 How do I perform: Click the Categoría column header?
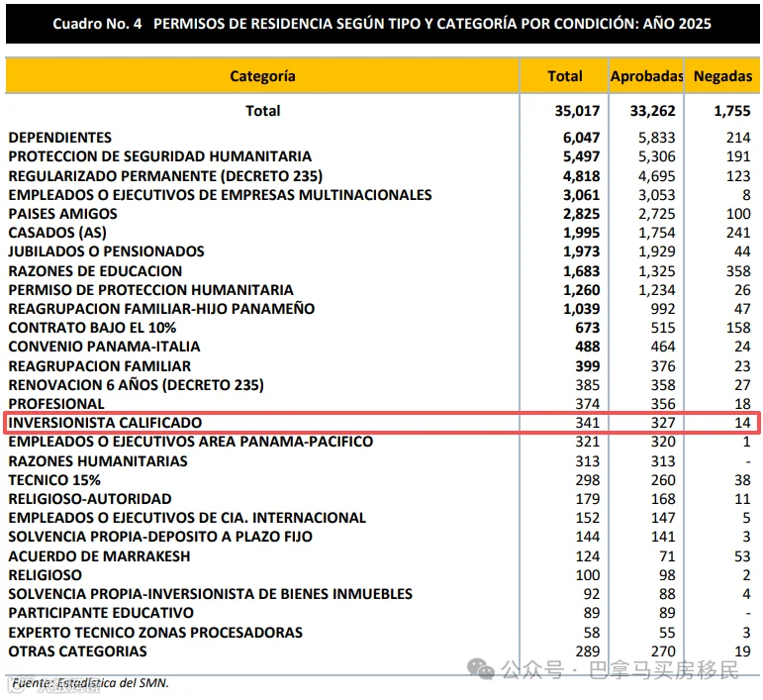(262, 76)
